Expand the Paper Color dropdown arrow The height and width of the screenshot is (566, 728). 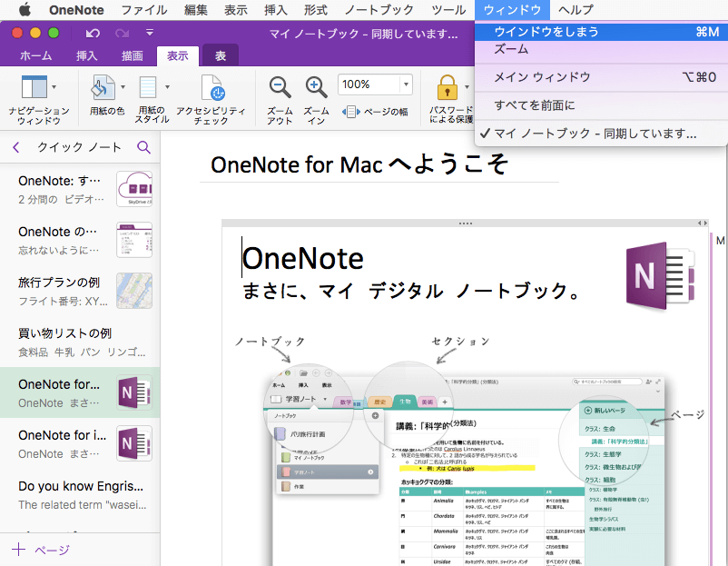click(123, 87)
